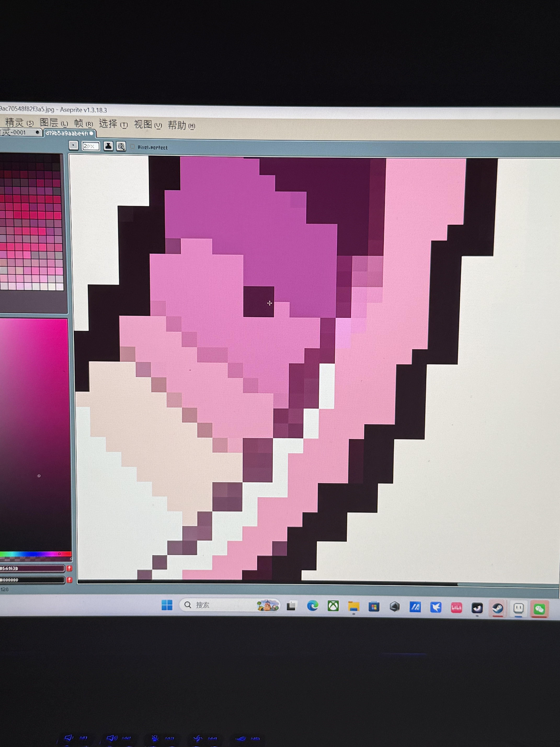Open the Windows Start menu
Viewport: 560px width, 747px height.
[x=167, y=605]
